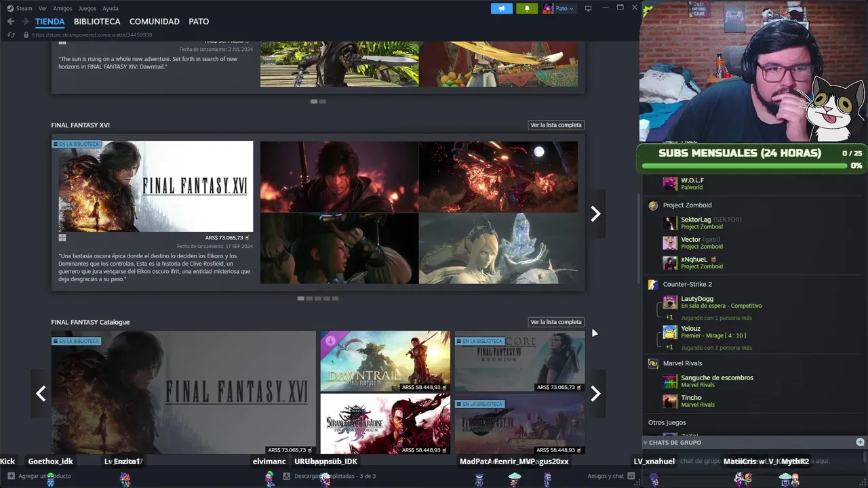The height and width of the screenshot is (488, 868).
Task: Click the Project Zomboid game group icon
Action: point(653,205)
